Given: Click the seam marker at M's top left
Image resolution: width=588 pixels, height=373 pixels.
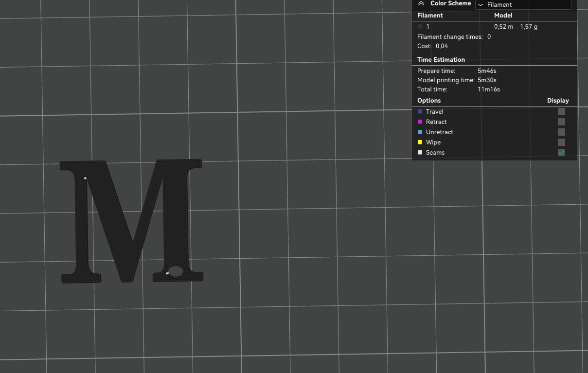Looking at the screenshot, I should (86, 178).
